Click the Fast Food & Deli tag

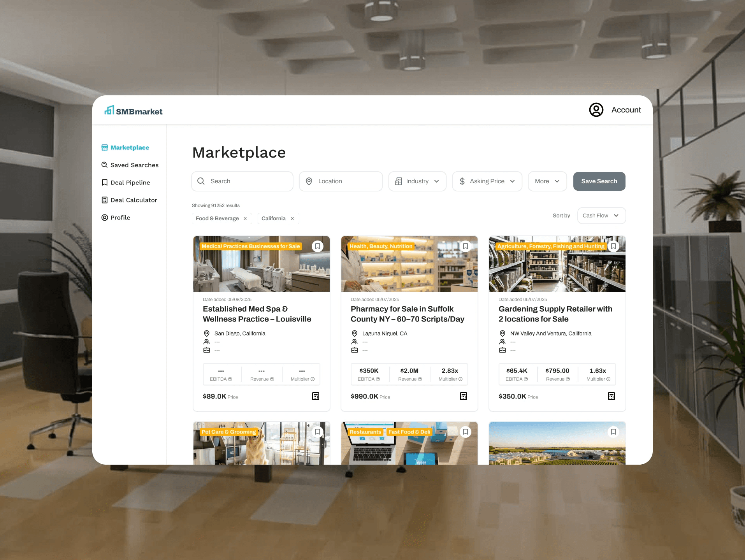pyautogui.click(x=409, y=432)
